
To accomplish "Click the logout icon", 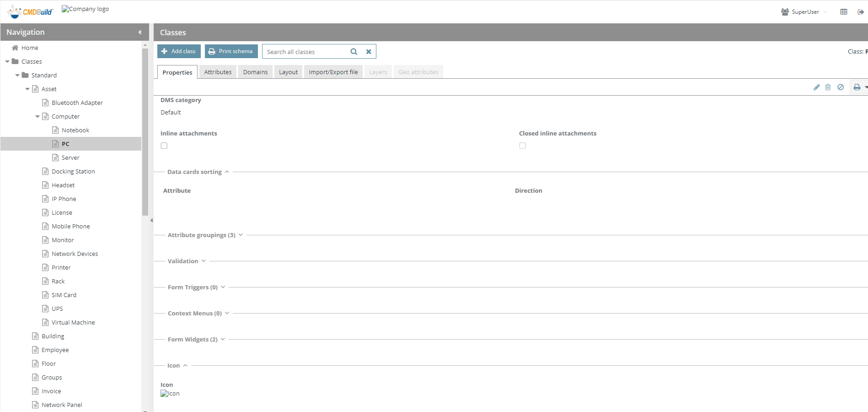I will coord(861,12).
